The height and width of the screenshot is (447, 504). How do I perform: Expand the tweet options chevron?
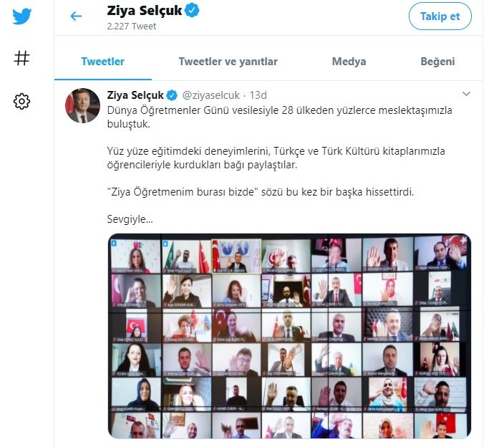coord(466,94)
